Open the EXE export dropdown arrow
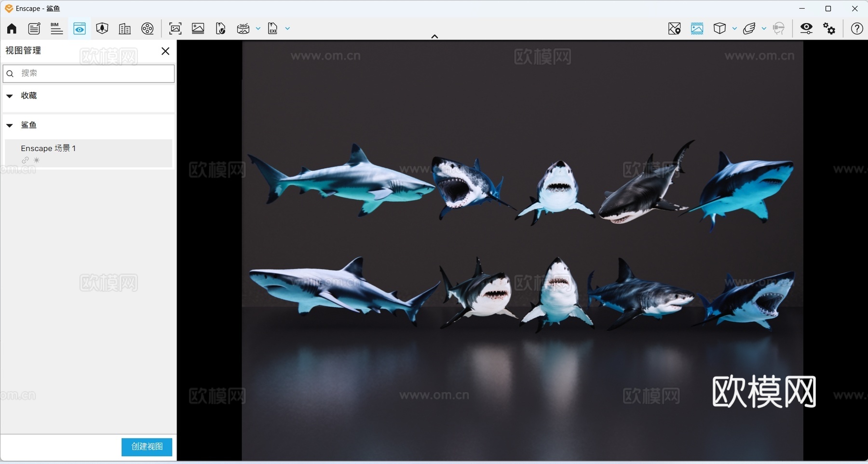The height and width of the screenshot is (464, 868). coord(287,28)
